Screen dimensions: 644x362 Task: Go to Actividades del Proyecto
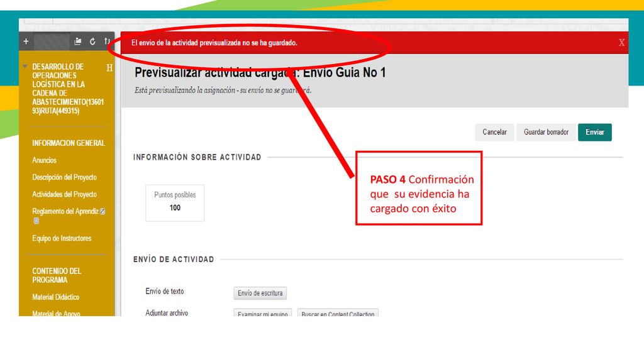[65, 194]
